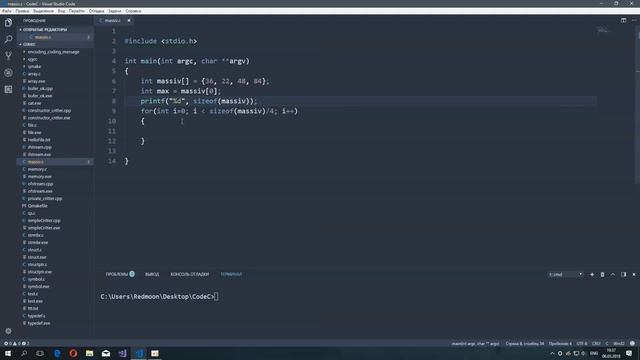Open the Search view in activity bar

[x=8, y=39]
